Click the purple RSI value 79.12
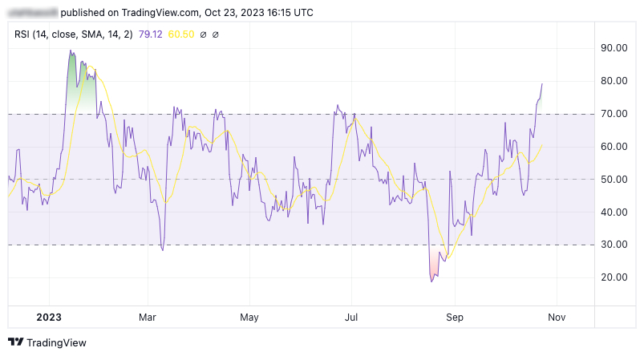The width and height of the screenshot is (644, 356). coord(151,34)
